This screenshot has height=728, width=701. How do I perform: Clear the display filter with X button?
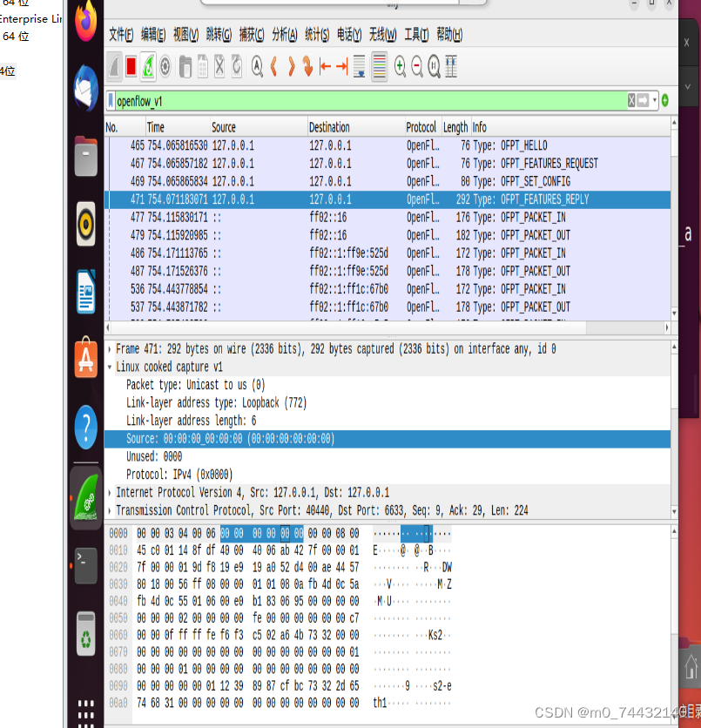(x=630, y=100)
